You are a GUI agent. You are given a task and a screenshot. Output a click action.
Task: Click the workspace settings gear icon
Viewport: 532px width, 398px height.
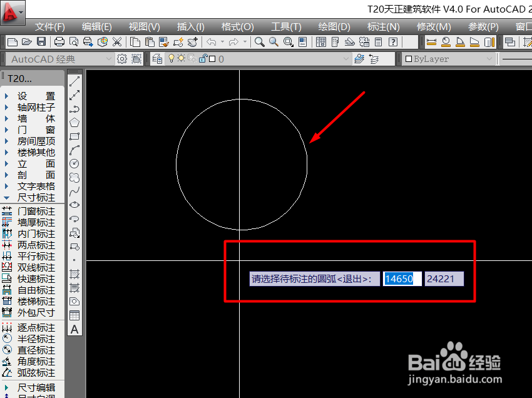122,59
